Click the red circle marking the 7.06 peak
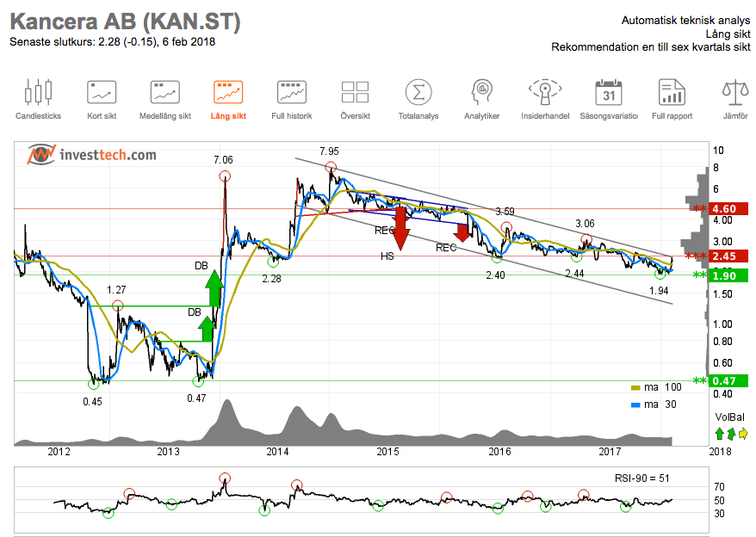This screenshot has width=756, height=537. pyautogui.click(x=225, y=176)
